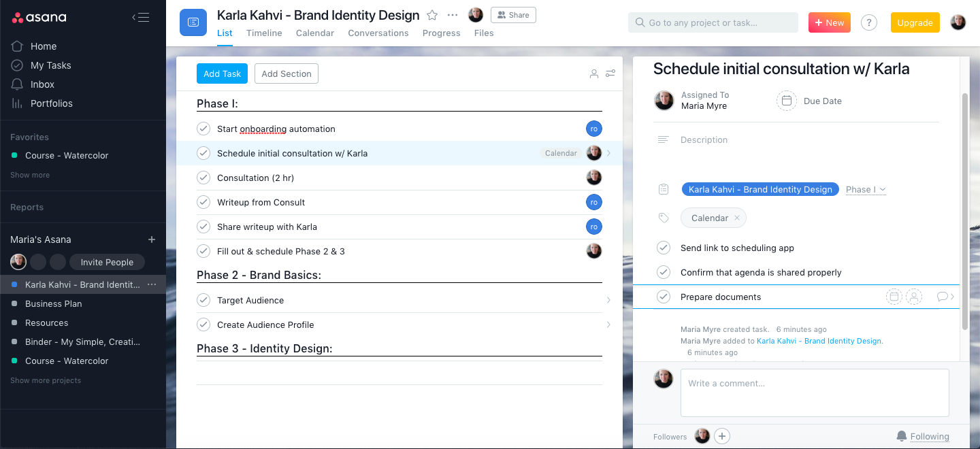Open the Conversations tab
Screen dimensions: 980x449
coord(378,33)
